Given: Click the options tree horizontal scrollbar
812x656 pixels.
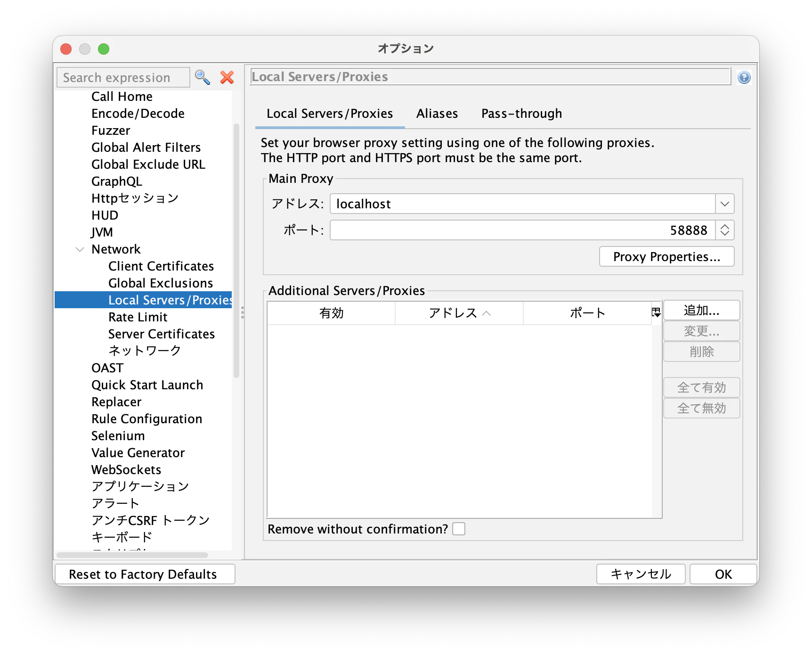Looking at the screenshot, I should (132, 555).
